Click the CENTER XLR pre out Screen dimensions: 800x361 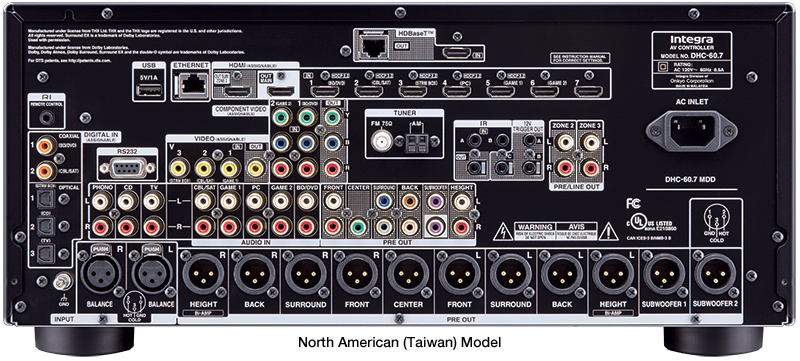(408, 274)
